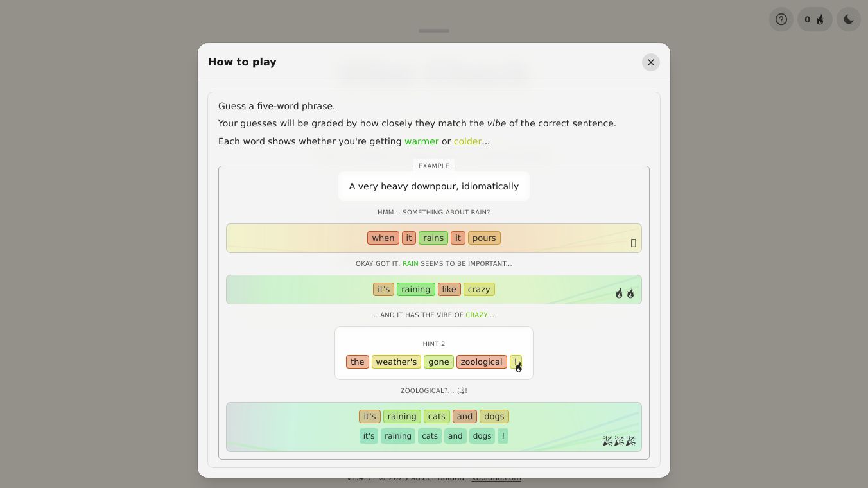Click the 'zoological' hint word chip
Image resolution: width=868 pixels, height=488 pixels.
(482, 362)
